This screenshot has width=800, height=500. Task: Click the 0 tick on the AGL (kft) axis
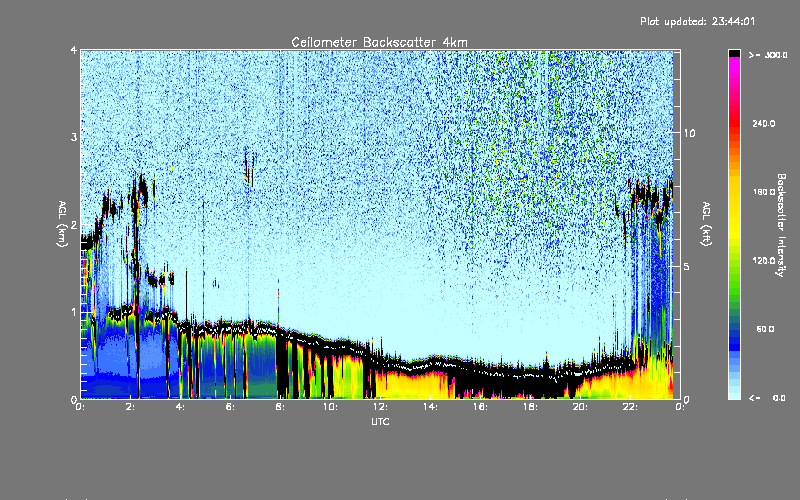click(x=687, y=399)
